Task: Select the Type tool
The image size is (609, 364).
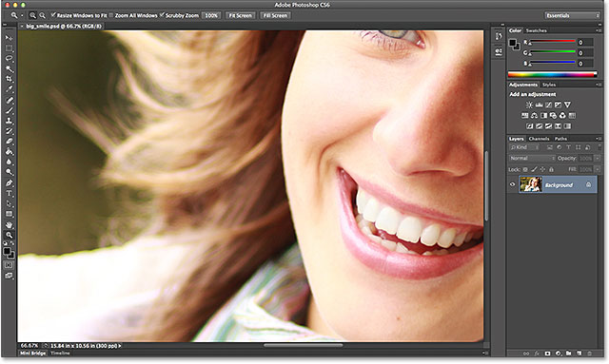Action: click(x=9, y=193)
